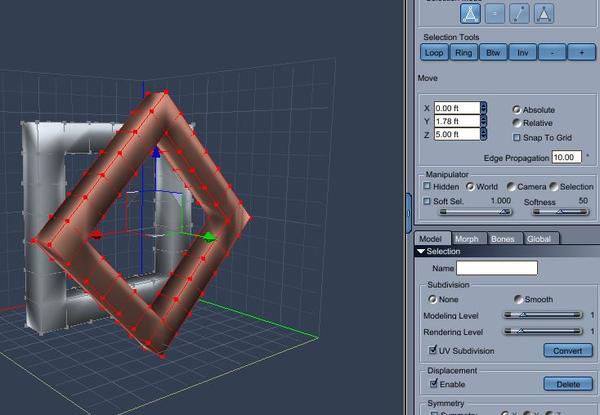The image size is (600, 415).
Task: Click the panel collapse handle on divider
Action: [408, 213]
